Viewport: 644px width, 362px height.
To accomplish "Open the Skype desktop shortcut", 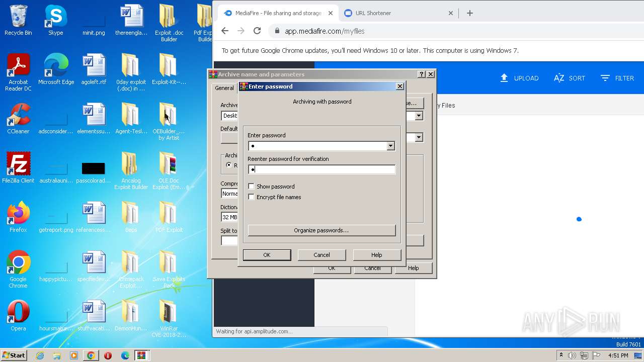I will click(x=55, y=20).
